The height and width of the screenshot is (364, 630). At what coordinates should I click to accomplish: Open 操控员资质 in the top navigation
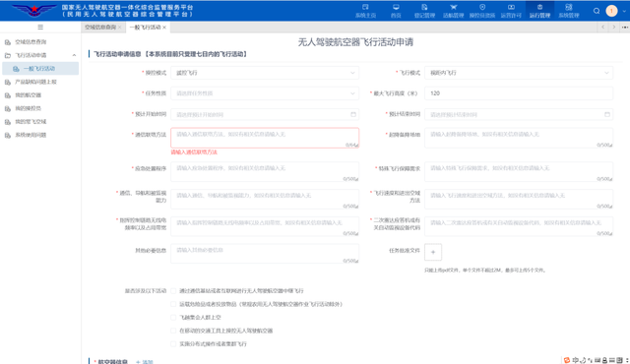tap(482, 11)
